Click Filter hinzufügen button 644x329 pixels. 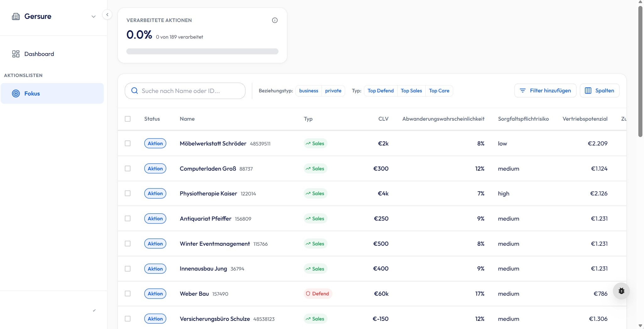click(x=545, y=90)
